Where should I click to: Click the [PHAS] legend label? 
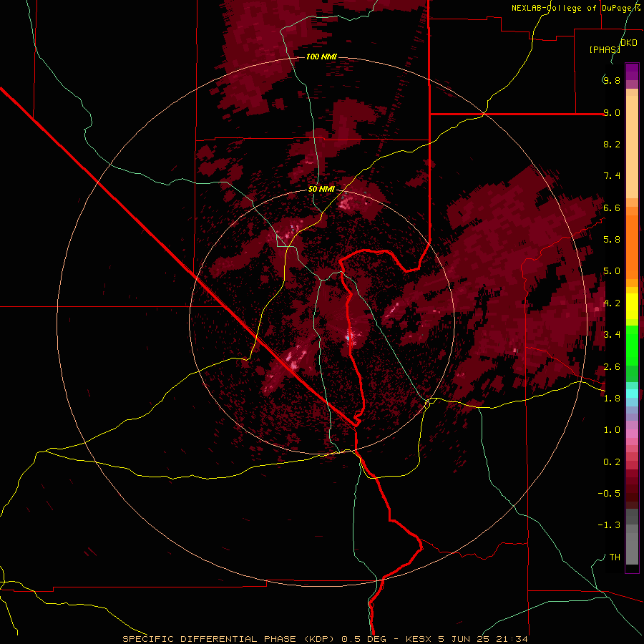pos(605,49)
